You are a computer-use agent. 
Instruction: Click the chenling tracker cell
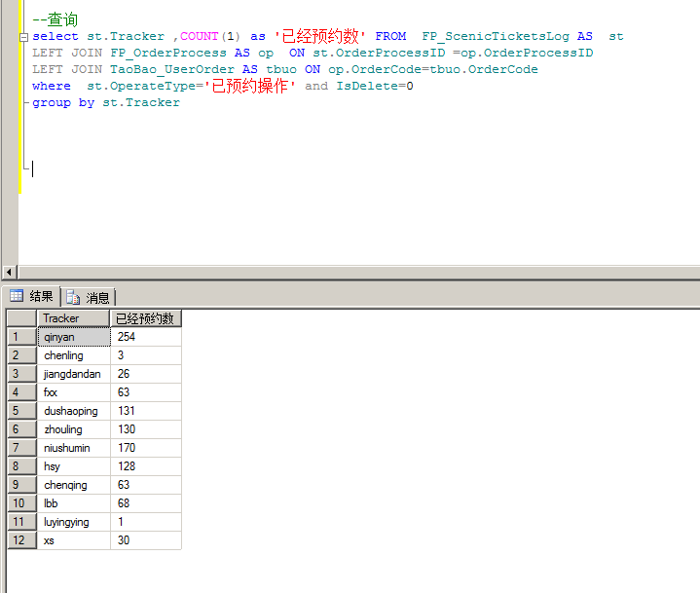tap(74, 355)
